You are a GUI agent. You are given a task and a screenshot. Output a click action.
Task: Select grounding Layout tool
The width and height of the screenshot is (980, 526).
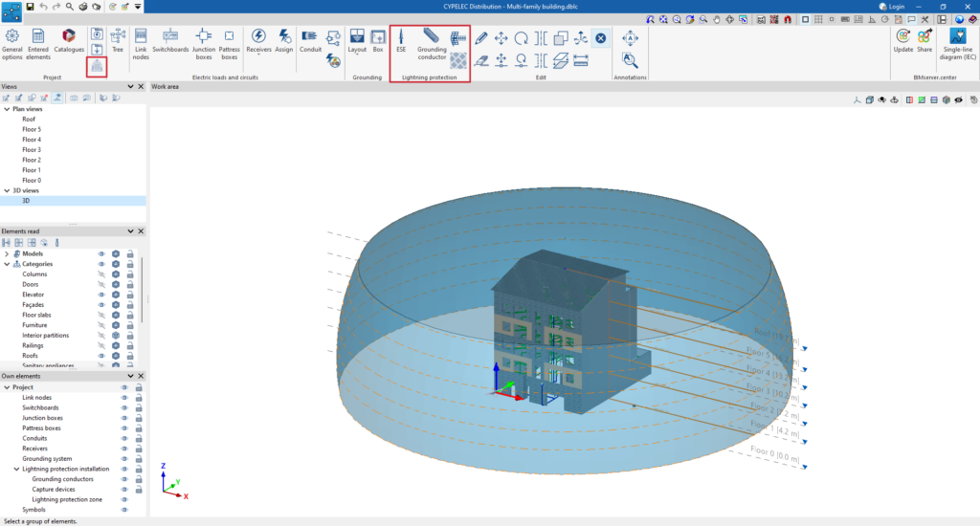pyautogui.click(x=357, y=40)
